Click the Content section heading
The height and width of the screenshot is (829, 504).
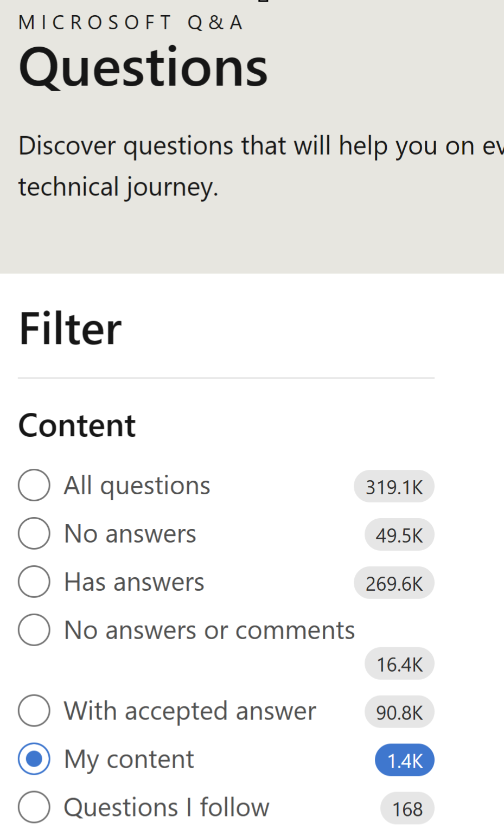(x=77, y=425)
